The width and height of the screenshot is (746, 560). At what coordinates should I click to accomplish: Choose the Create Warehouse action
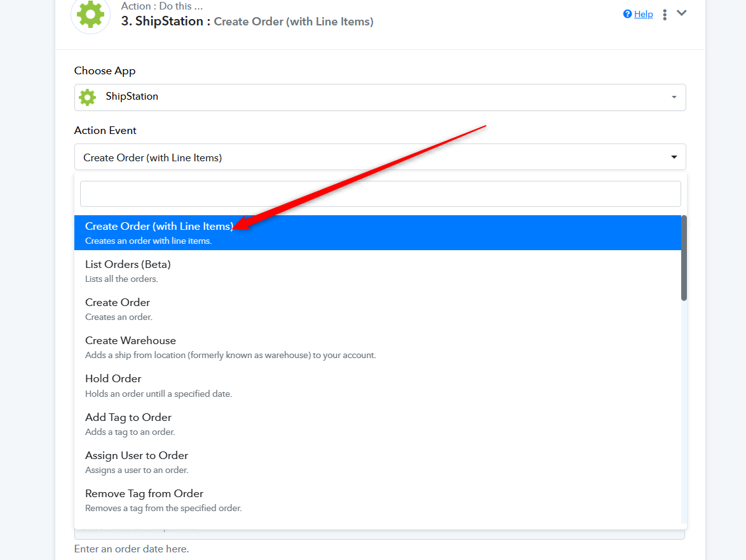pos(377,347)
